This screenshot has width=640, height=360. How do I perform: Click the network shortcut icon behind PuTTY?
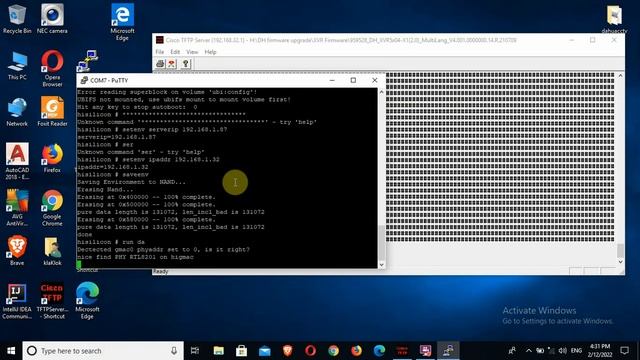tap(87, 60)
